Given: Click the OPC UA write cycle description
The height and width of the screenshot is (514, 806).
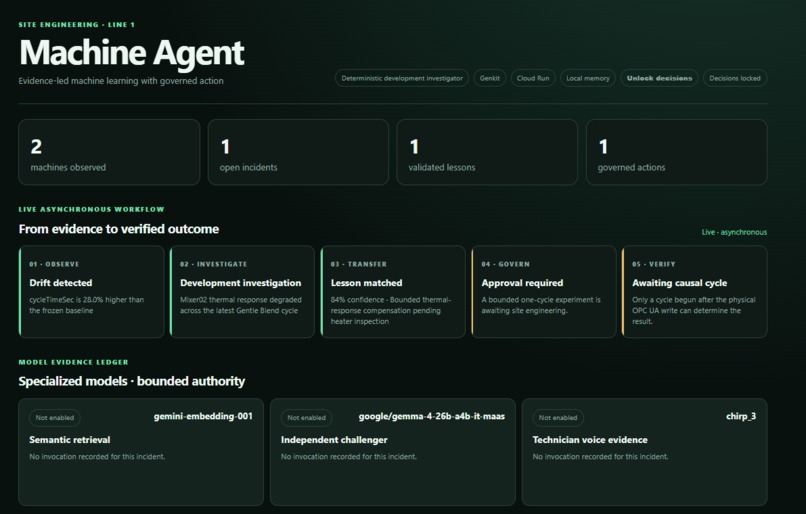Looking at the screenshot, I should tap(694, 310).
